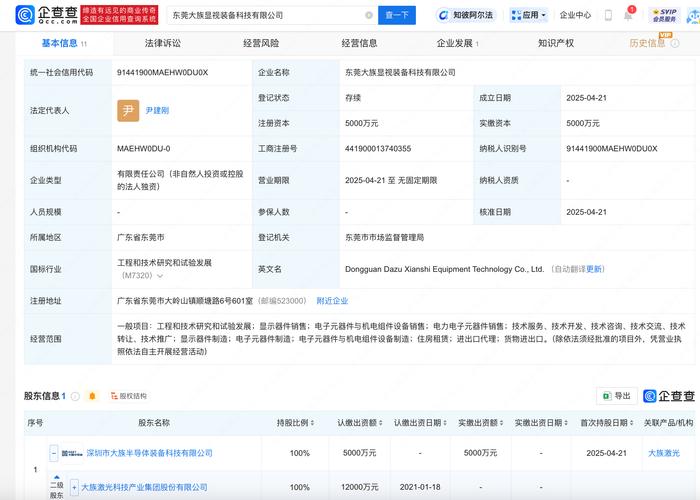Expand the 大族激光科技产业集团 shareholder row
The image size is (700, 500).
[x=74, y=487]
